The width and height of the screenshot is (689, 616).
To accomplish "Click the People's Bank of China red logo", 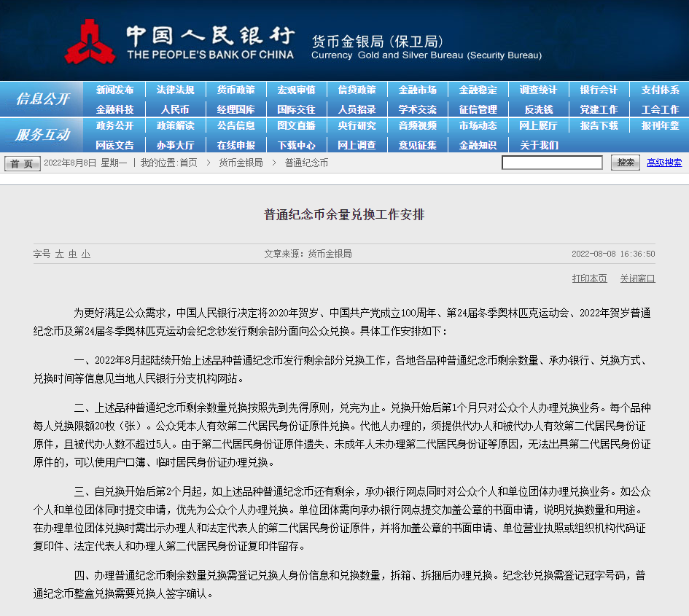I will (90, 42).
